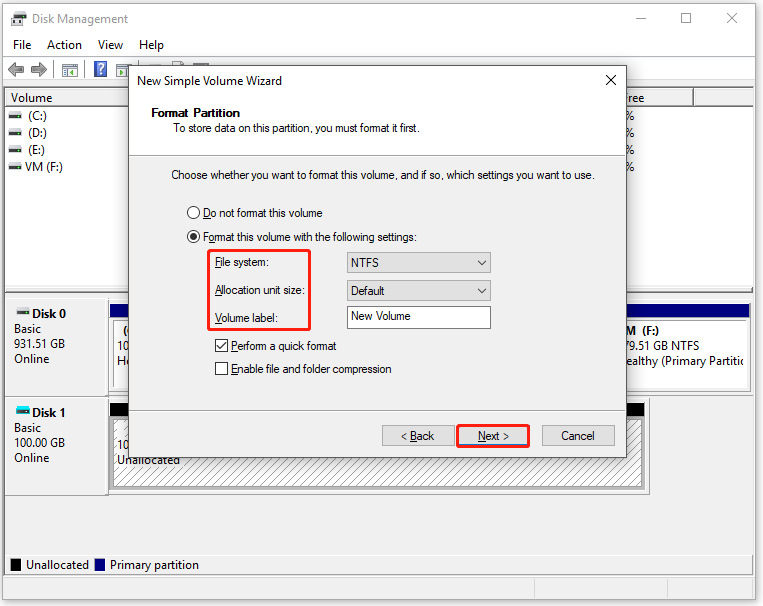This screenshot has height=606, width=763.
Task: Cancel the New Simple Volume Wizard
Action: click(578, 436)
